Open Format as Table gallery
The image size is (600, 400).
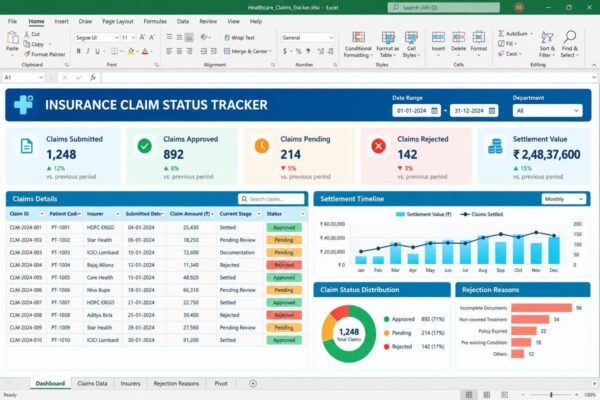pos(388,45)
